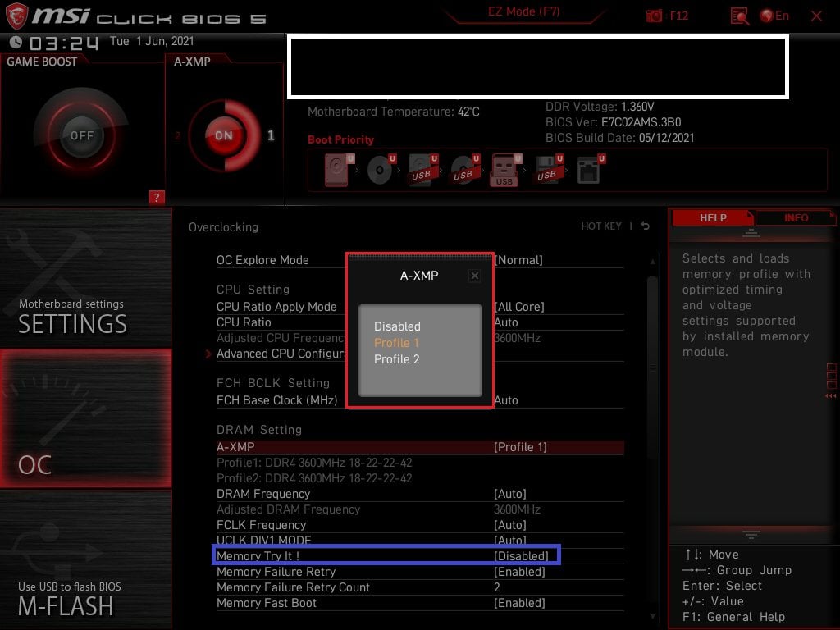Collapse the help panel via triple-arrow icon

(830, 396)
